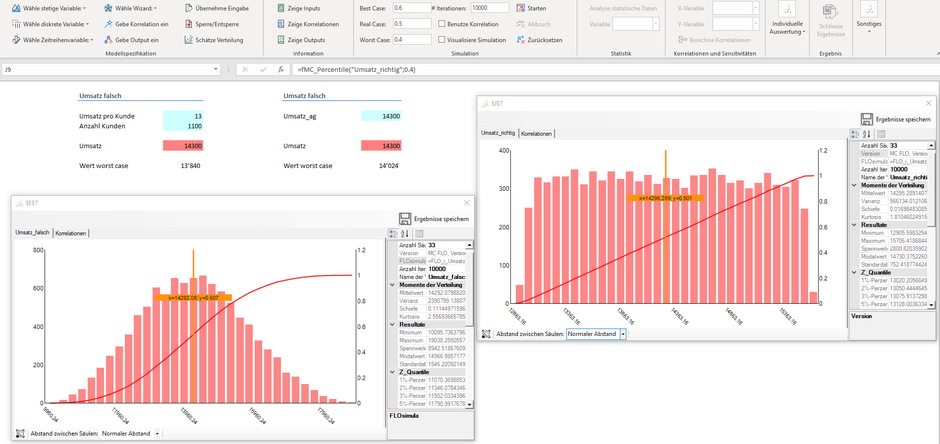Switch to Korrelationen tab in Umsatz_falsch window
This screenshot has width=940, height=444.
pyautogui.click(x=72, y=232)
